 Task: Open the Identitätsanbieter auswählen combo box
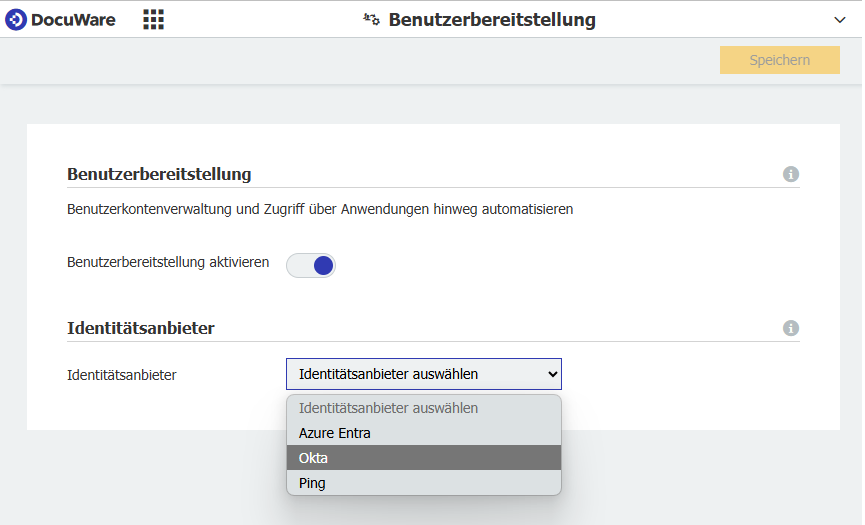click(x=424, y=374)
